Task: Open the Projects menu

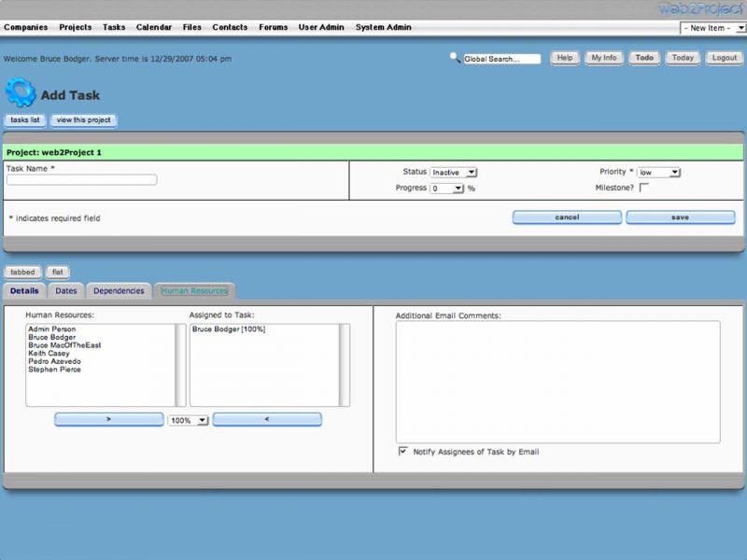Action: pyautogui.click(x=75, y=27)
